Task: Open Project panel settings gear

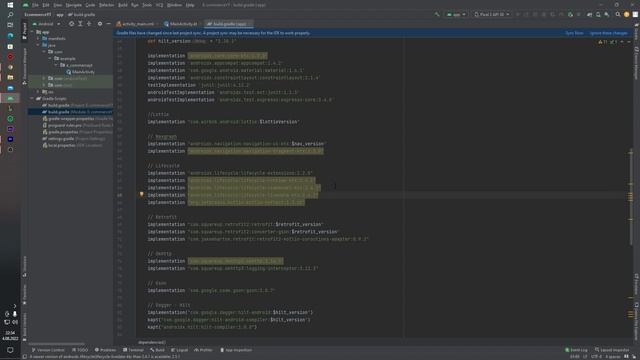Action: 100,24
